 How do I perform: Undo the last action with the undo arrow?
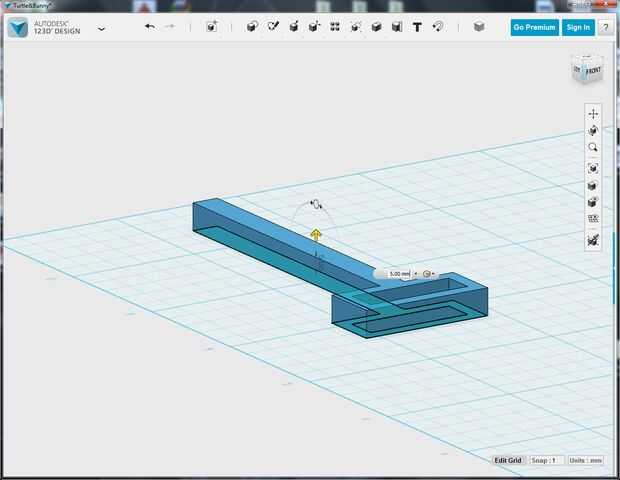pos(150,27)
